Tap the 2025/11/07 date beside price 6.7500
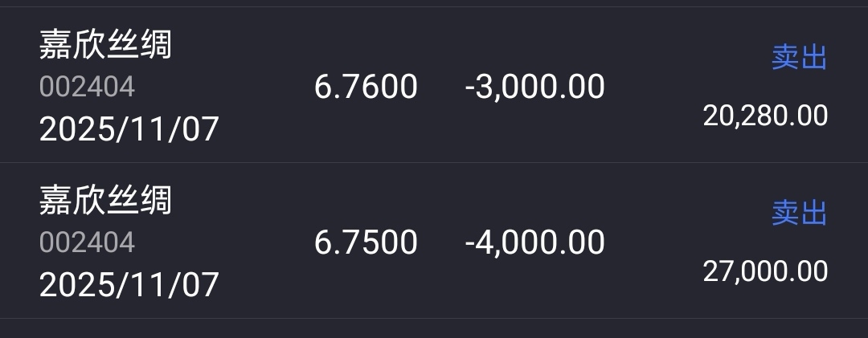868x338 pixels. click(129, 284)
